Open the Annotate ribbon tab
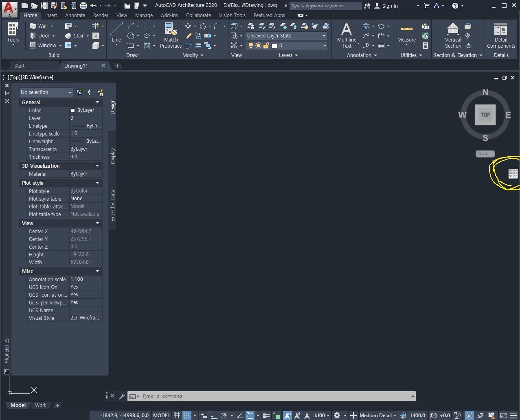520x420 pixels. 75,15
